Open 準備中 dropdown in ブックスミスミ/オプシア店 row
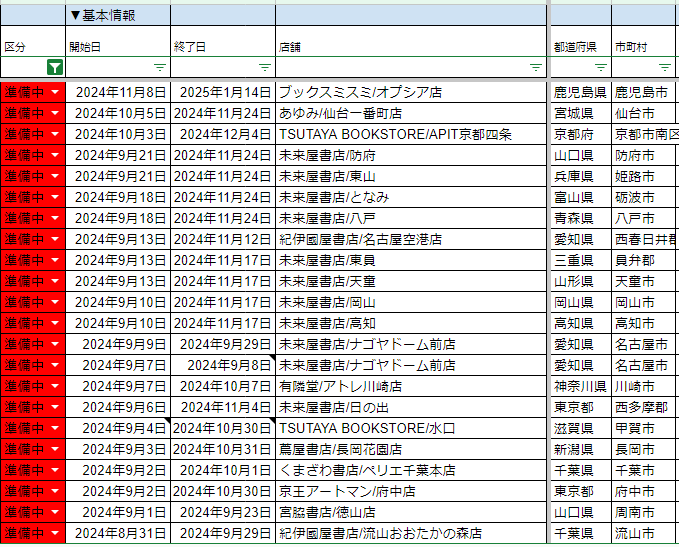The width and height of the screenshot is (679, 547). point(55,92)
